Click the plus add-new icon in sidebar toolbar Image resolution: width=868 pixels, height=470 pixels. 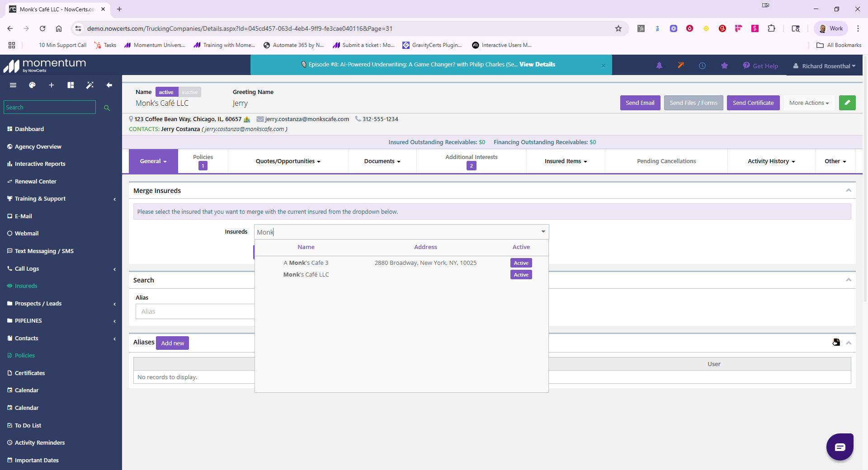(x=52, y=85)
